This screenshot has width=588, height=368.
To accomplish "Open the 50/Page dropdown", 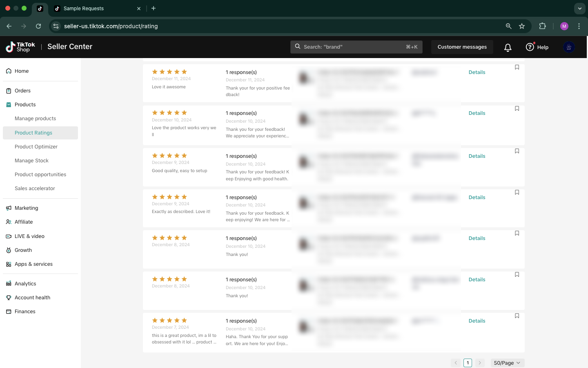I will click(507, 363).
